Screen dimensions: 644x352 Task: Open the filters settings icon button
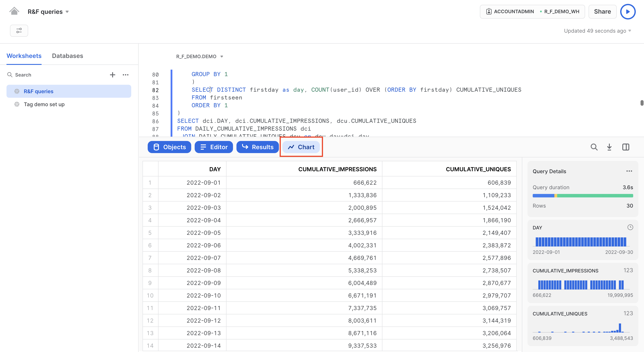(x=19, y=31)
